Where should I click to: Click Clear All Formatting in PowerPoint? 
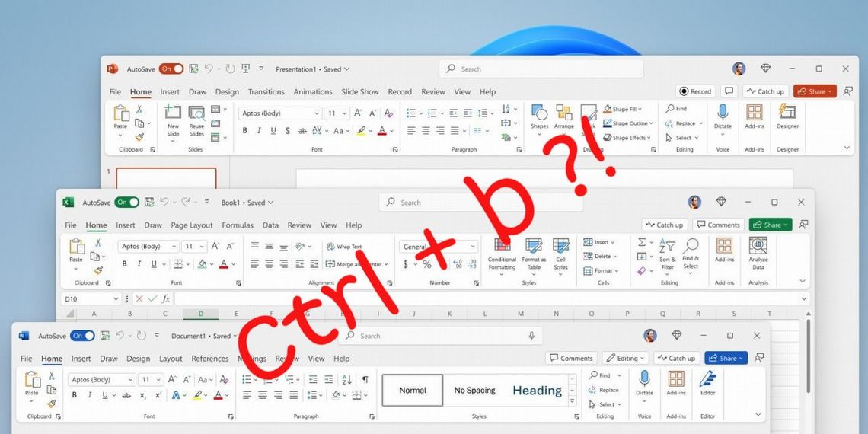388,113
